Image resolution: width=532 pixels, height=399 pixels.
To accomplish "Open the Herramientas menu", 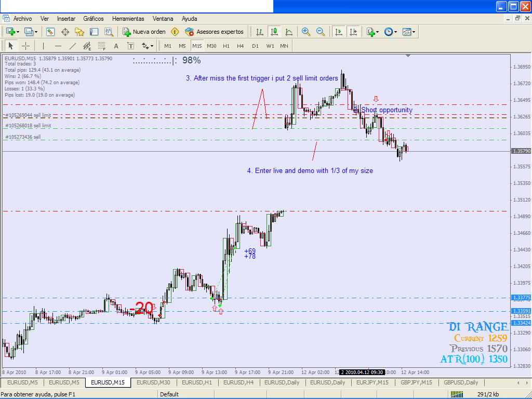I will point(128,19).
